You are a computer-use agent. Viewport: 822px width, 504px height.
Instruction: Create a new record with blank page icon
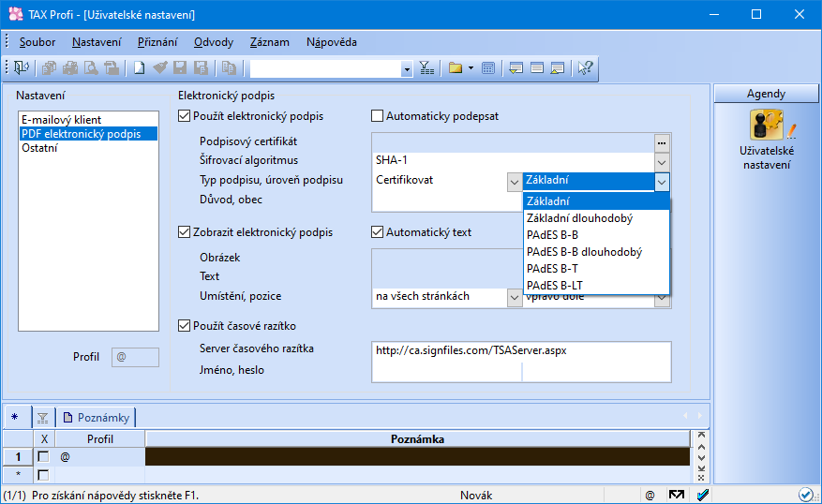click(x=139, y=68)
